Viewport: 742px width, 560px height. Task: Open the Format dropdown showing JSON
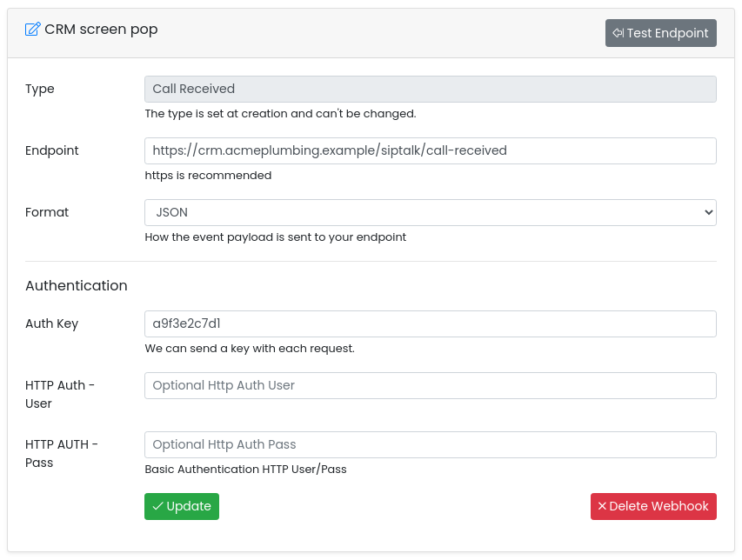[x=431, y=212]
